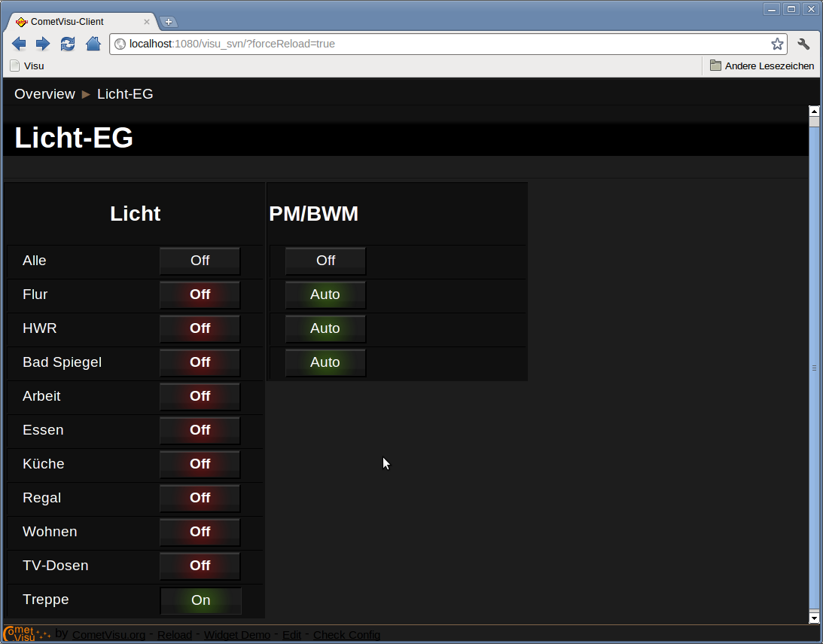Image resolution: width=823 pixels, height=644 pixels.
Task: Switch off the Treppe light
Action: (201, 600)
